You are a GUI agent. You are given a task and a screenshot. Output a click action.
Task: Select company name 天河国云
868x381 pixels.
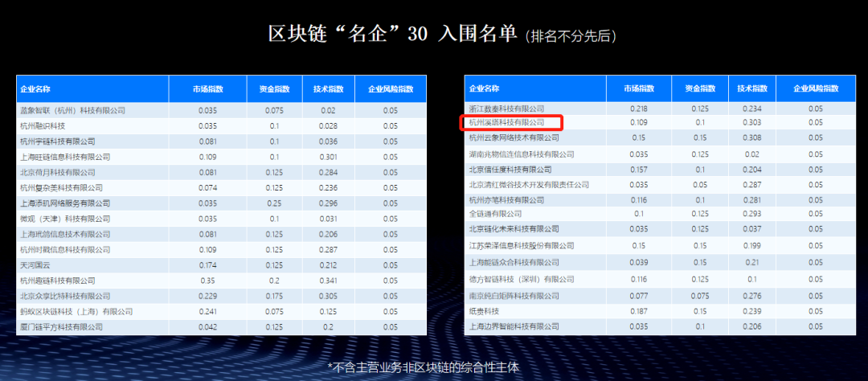pos(35,265)
